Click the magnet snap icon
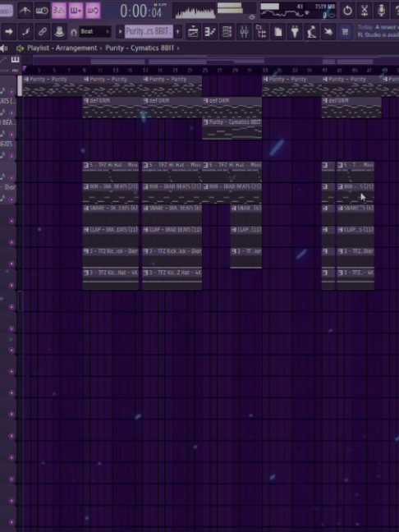This screenshot has width=399, height=532. point(74,32)
